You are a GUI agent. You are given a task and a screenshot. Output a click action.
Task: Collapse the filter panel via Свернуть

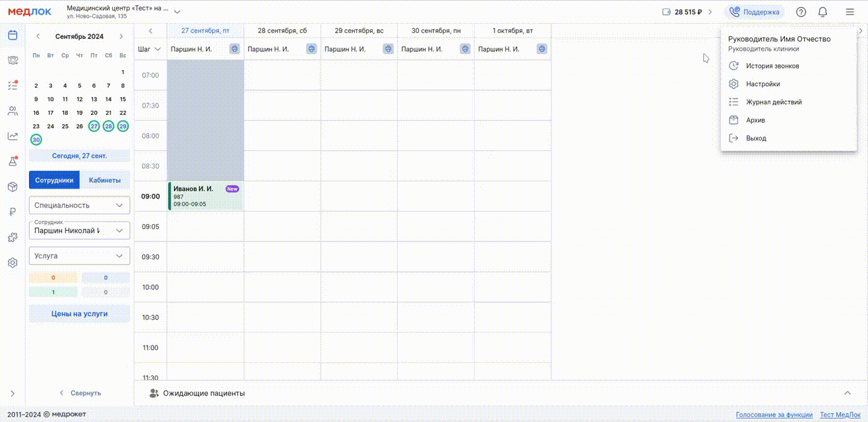click(80, 393)
